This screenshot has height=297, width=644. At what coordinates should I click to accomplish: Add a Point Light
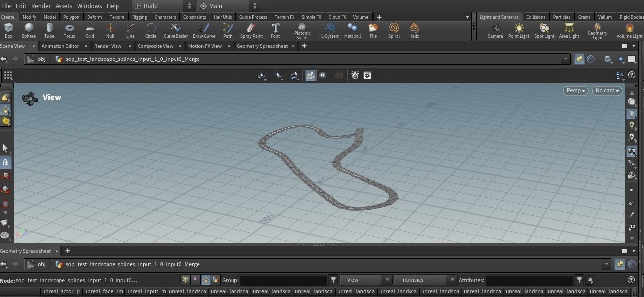[519, 30]
